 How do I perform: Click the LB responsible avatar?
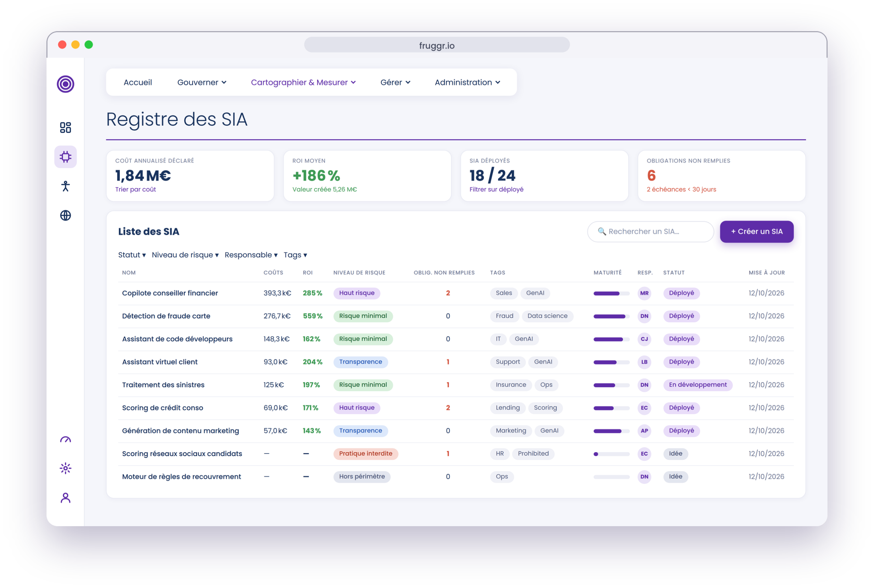click(x=645, y=362)
